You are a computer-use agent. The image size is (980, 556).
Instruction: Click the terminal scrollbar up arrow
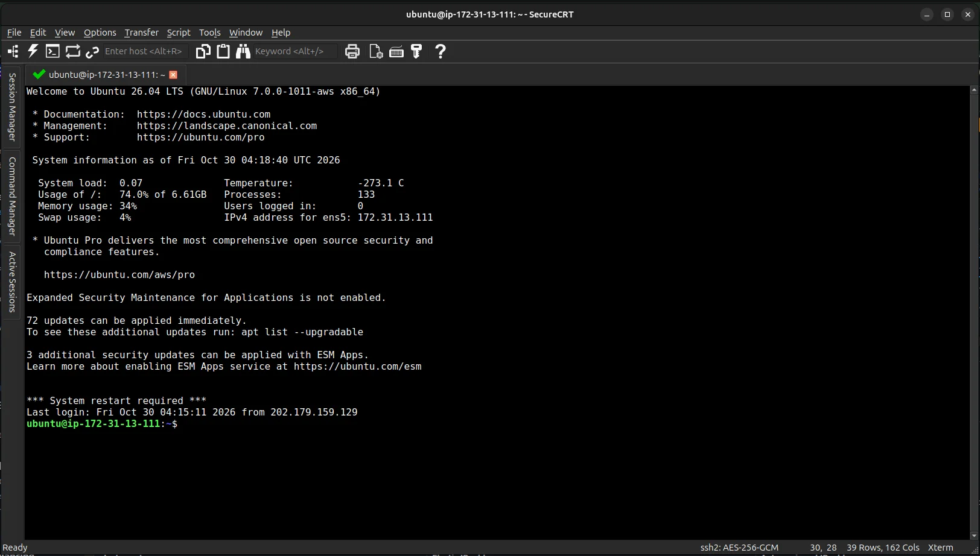[x=973, y=90]
